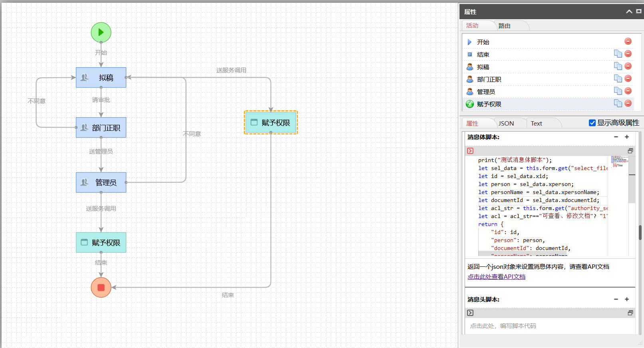The height and width of the screenshot is (348, 644).
Task: Open the JSON tab
Action: tap(506, 124)
